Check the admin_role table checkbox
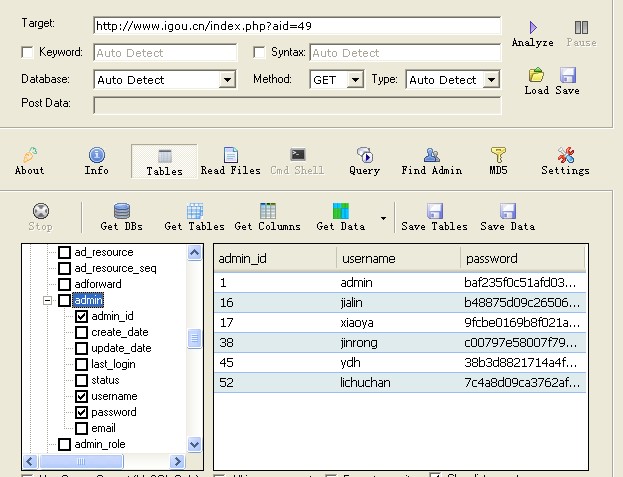This screenshot has height=477, width=623. pyautogui.click(x=64, y=444)
